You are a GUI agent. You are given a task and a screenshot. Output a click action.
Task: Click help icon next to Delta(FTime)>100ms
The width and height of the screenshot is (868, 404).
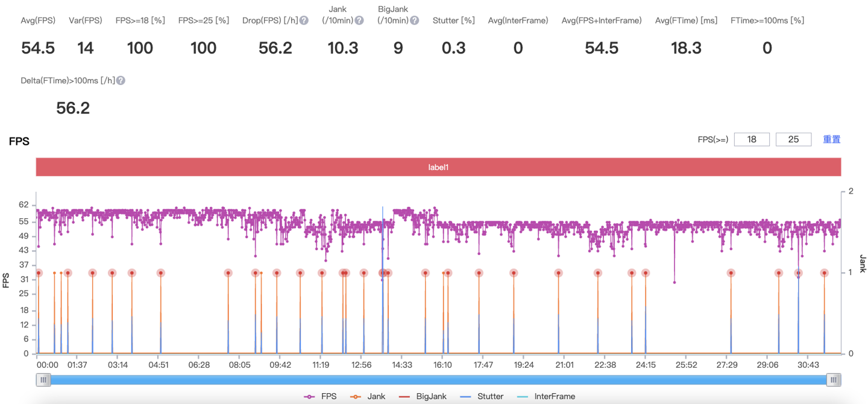tap(121, 81)
